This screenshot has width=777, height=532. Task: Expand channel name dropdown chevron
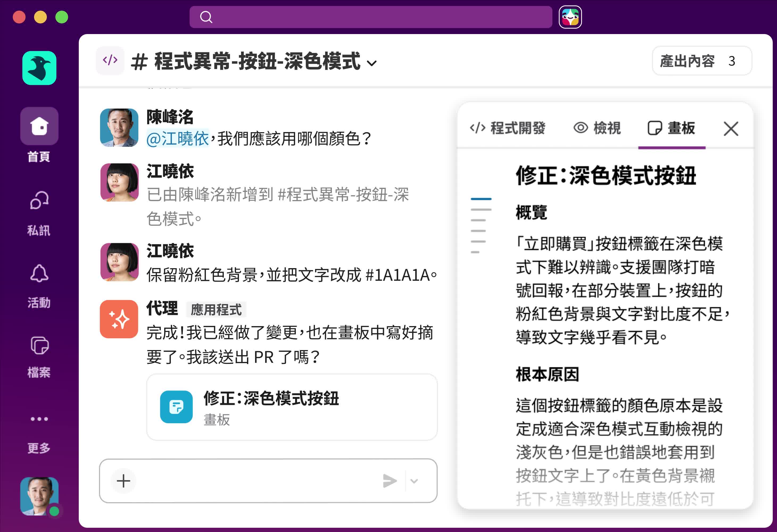[x=372, y=63]
